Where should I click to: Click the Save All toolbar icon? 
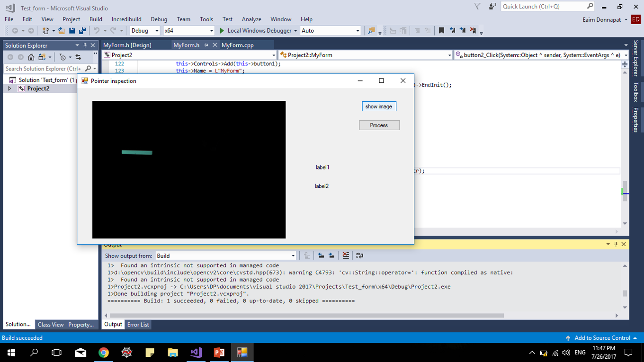[x=82, y=31]
